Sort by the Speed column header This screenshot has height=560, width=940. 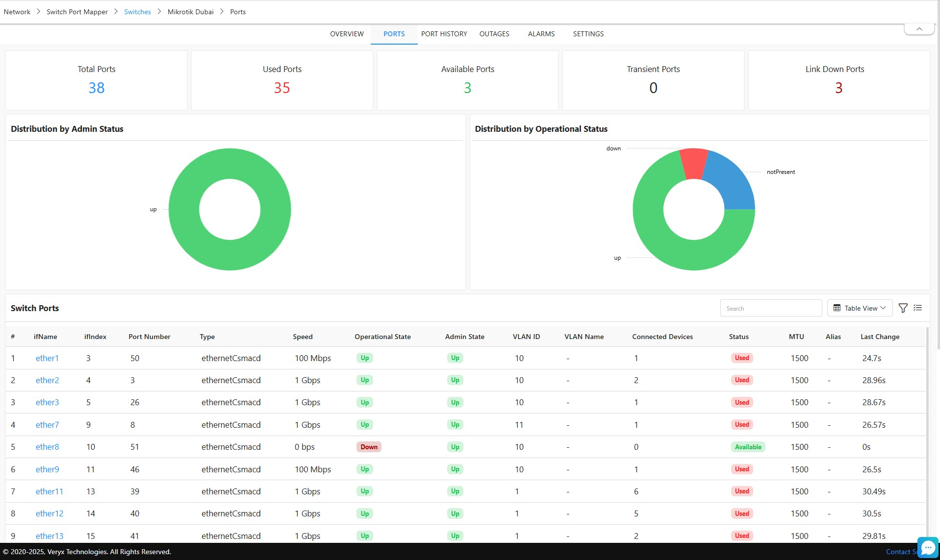[x=303, y=337]
